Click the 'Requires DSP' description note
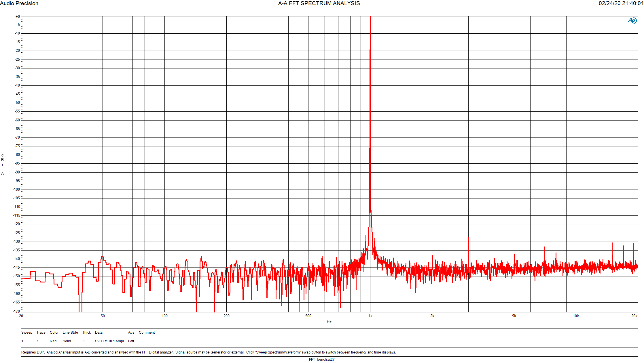This screenshot has width=644, height=363. (209, 352)
